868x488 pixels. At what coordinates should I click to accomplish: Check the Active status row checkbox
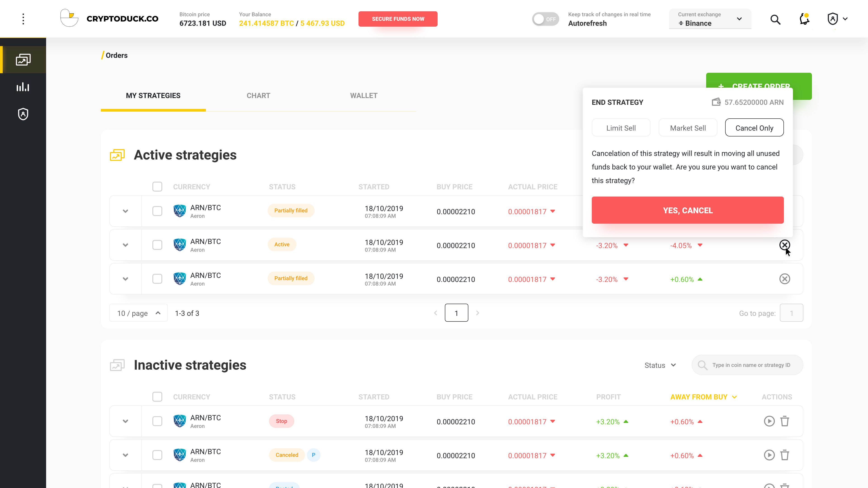pos(157,245)
